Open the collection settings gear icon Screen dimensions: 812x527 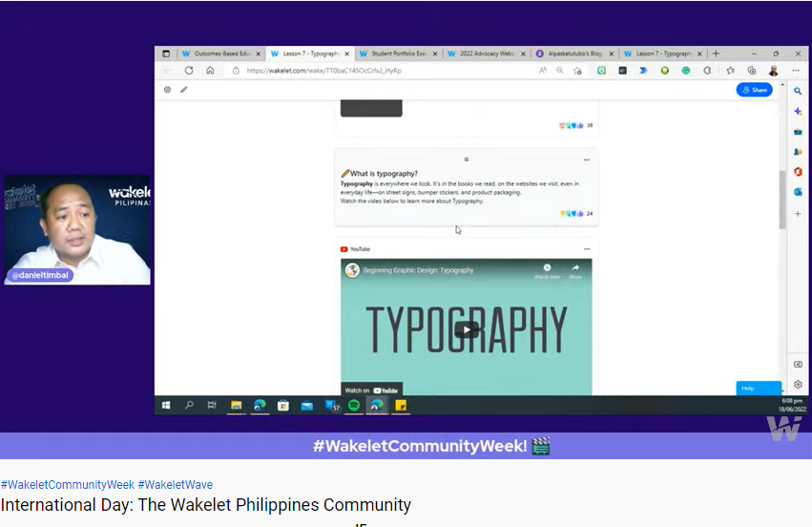(167, 90)
